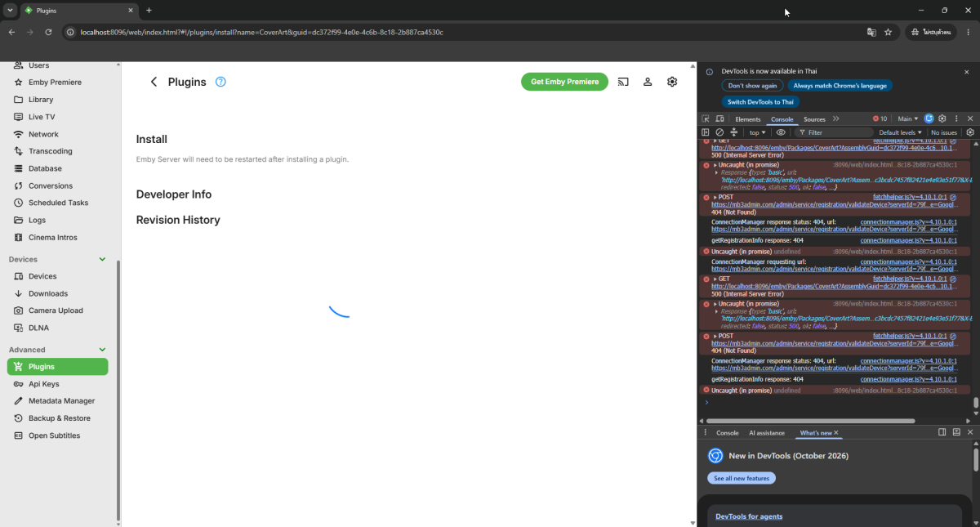Bookmark the page with the star icon

point(888,32)
